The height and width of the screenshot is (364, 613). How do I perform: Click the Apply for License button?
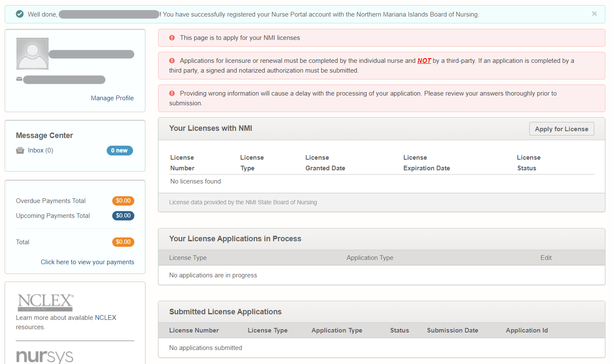click(x=562, y=129)
